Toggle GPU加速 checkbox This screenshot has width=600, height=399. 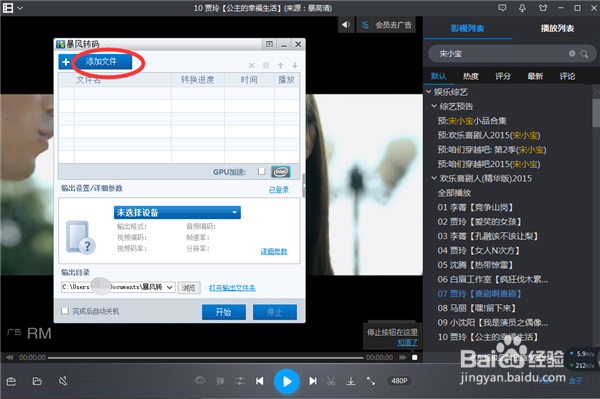[x=262, y=171]
